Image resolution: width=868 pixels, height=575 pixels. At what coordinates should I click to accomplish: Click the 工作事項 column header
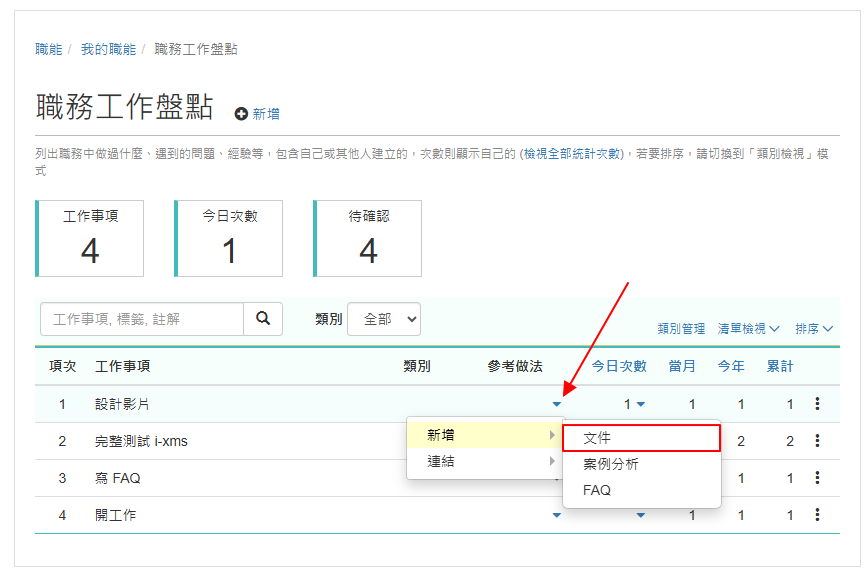point(122,366)
